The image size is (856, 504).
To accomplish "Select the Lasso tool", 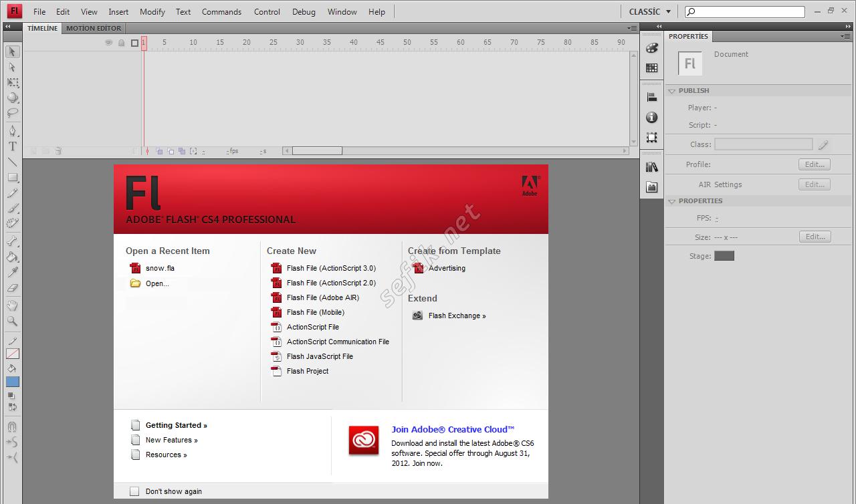I will [12, 113].
